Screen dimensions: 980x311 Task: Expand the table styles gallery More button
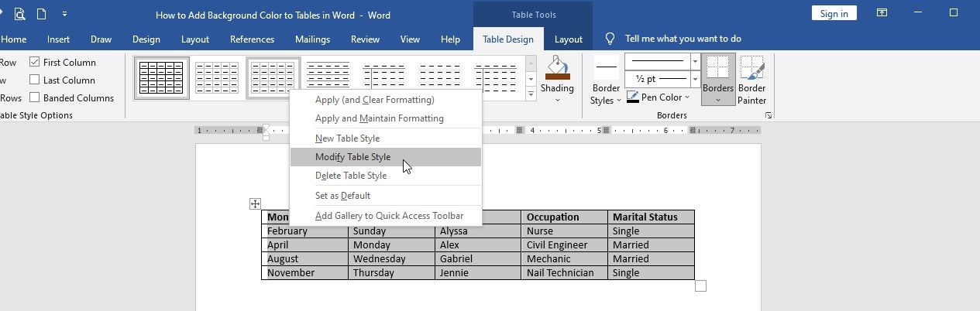[531, 94]
